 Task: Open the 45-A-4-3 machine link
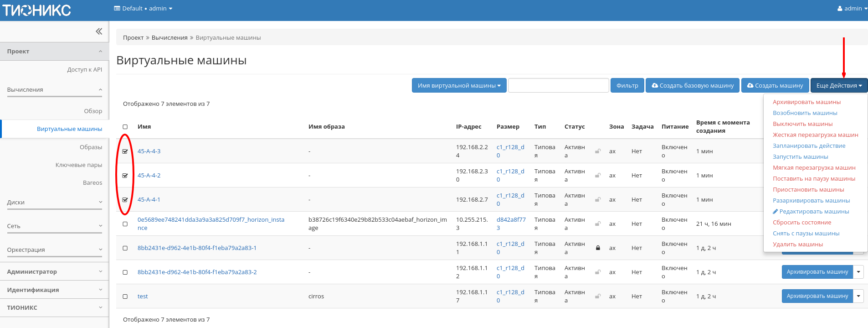click(x=149, y=151)
